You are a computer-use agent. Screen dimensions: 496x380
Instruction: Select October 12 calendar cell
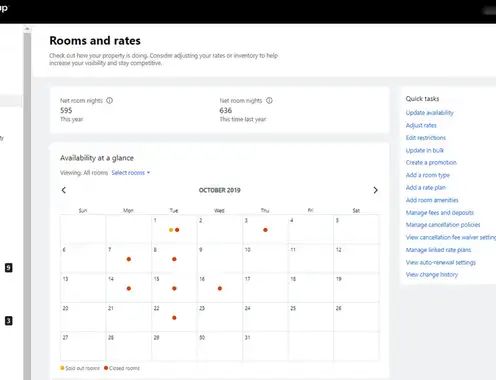[x=356, y=259]
